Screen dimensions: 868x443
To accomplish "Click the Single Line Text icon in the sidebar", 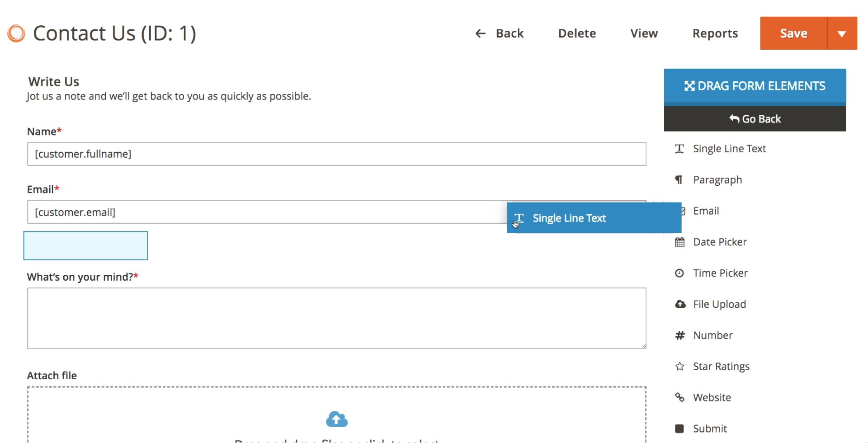I will [679, 149].
